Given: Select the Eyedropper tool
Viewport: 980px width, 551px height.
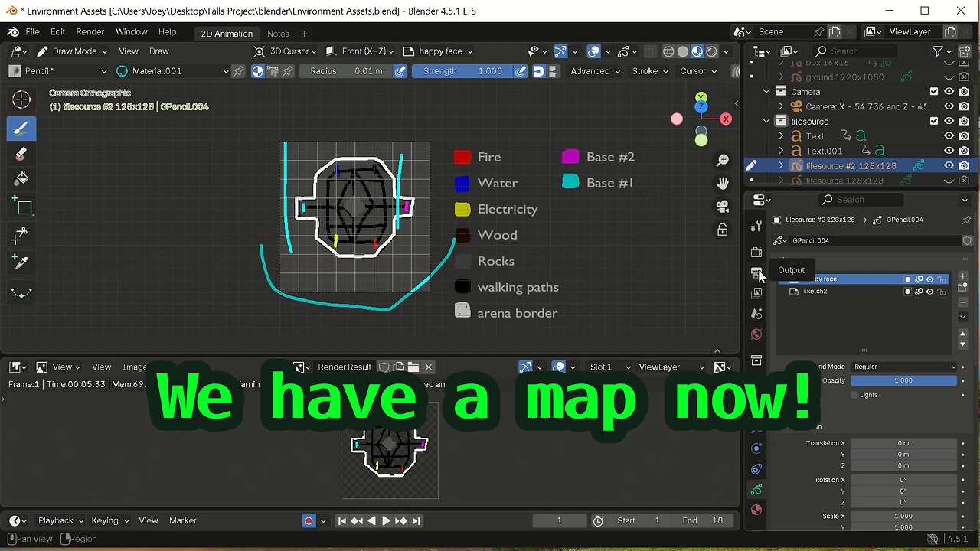Looking at the screenshot, I should (x=21, y=262).
